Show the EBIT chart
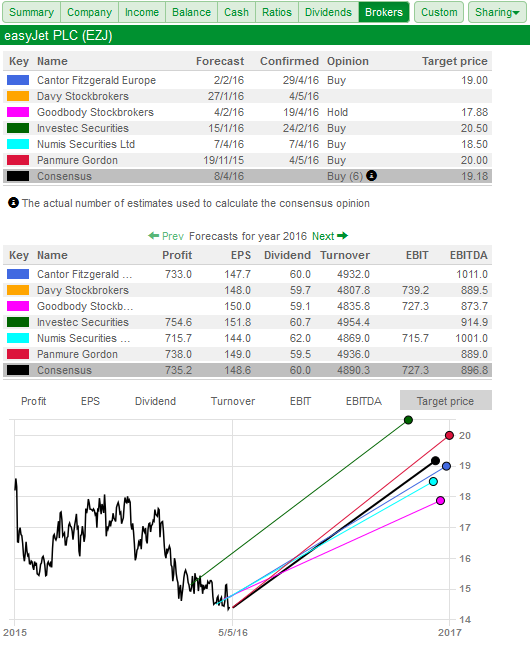This screenshot has width=530, height=652. (300, 401)
